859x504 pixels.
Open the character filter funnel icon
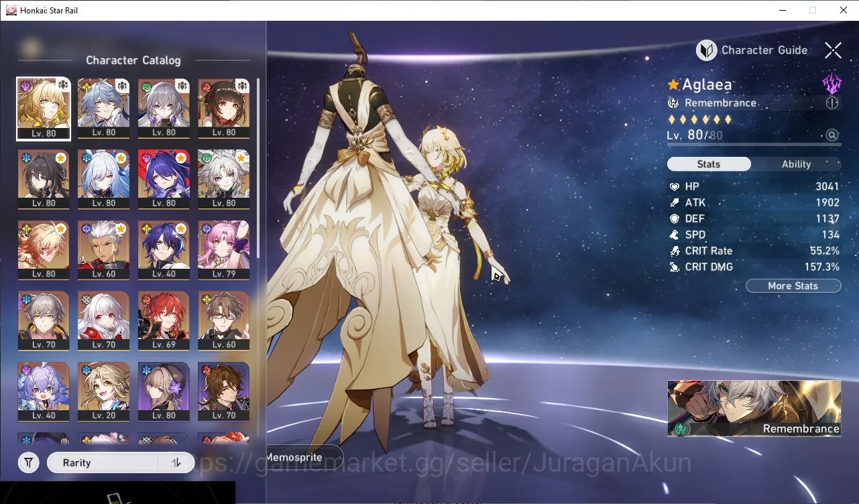point(28,462)
